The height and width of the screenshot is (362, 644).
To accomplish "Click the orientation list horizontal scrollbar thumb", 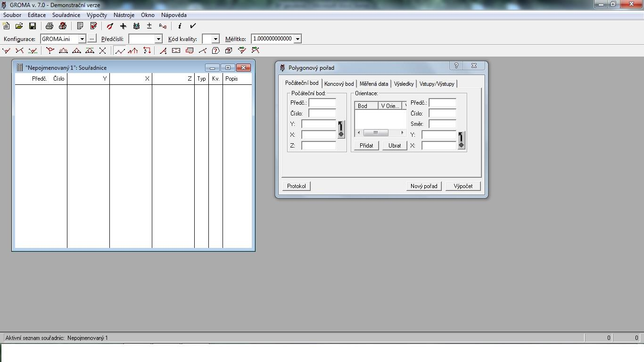I will pyautogui.click(x=376, y=133).
